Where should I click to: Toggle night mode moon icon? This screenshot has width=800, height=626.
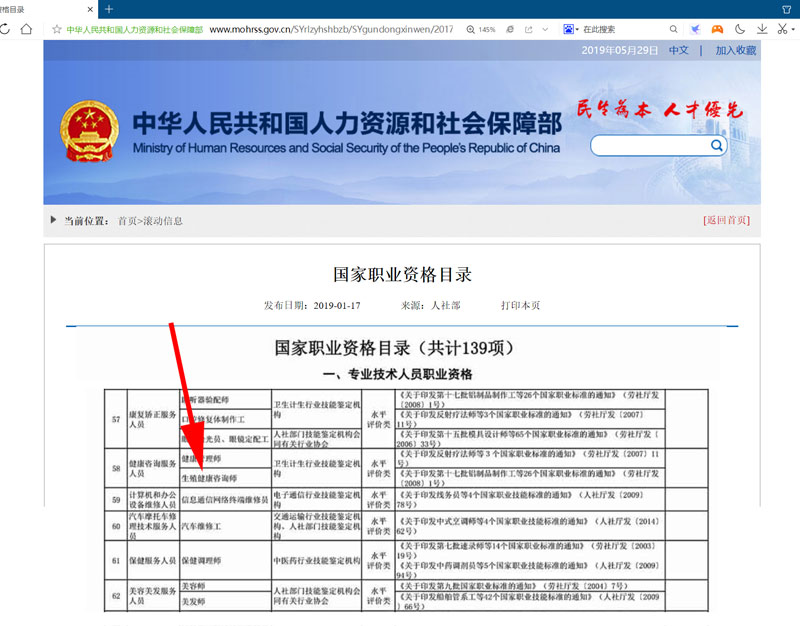click(739, 30)
